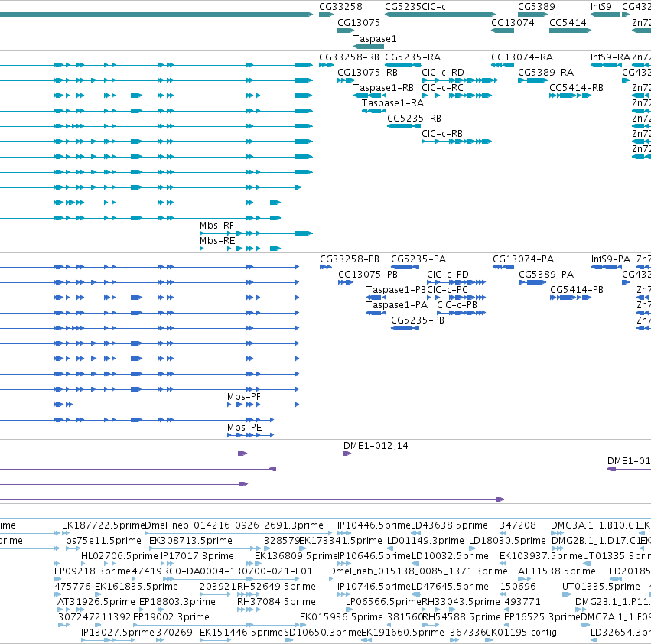Select the bs75e11.5prime EST label

click(103, 541)
